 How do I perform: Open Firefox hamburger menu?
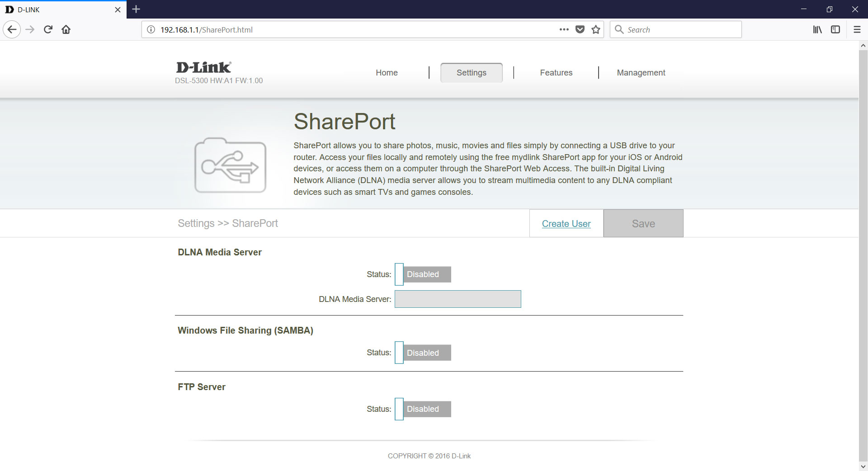click(x=857, y=30)
